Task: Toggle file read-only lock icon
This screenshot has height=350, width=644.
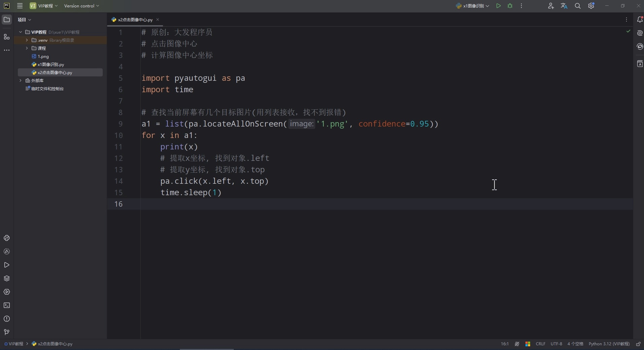Action: (638, 344)
